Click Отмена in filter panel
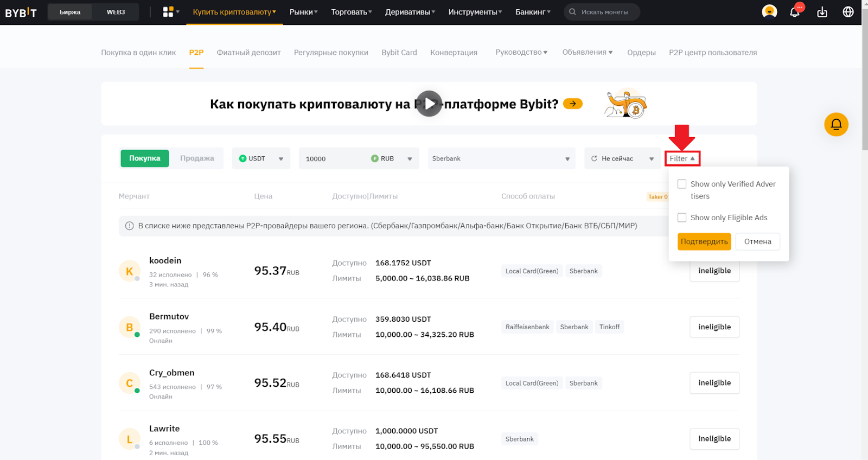 [758, 241]
